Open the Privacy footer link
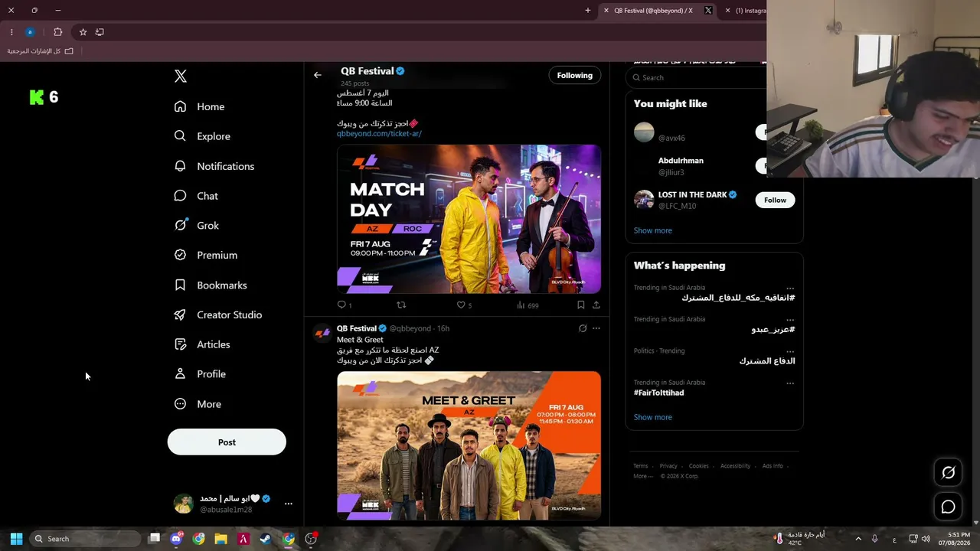 668,466
